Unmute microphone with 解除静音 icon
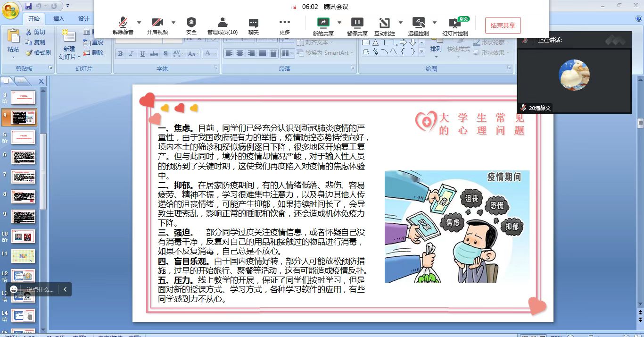The height and width of the screenshot is (337, 644). (123, 25)
